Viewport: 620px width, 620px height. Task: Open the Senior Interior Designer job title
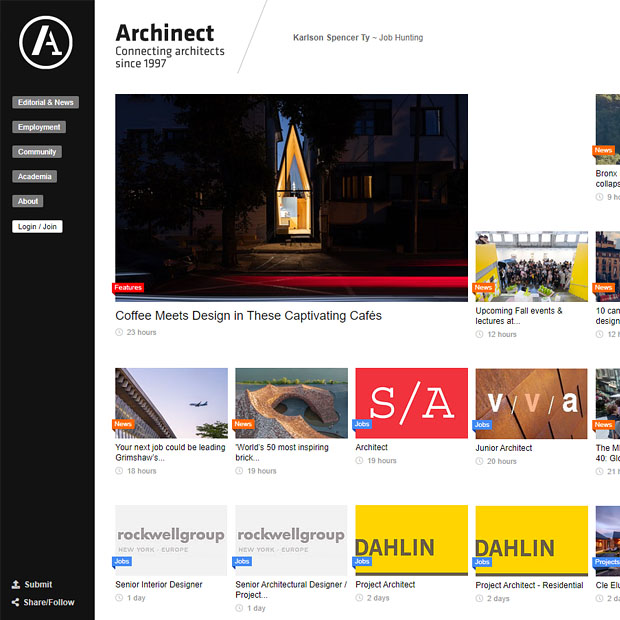click(x=159, y=584)
